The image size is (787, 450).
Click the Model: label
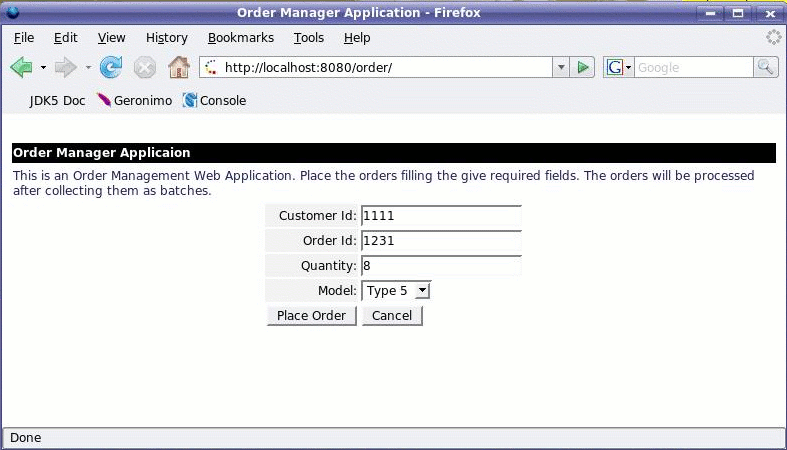(x=337, y=290)
